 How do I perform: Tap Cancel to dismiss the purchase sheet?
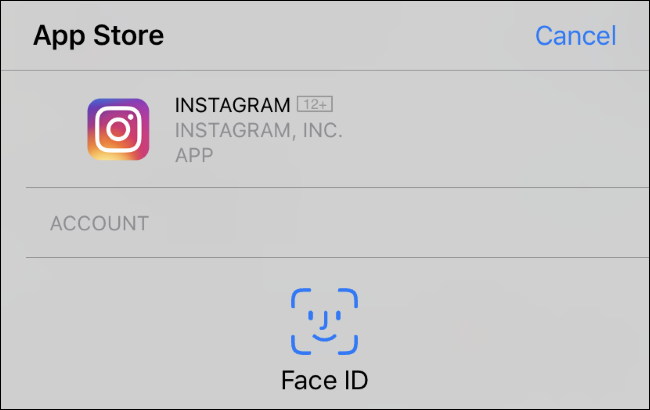[x=575, y=36]
